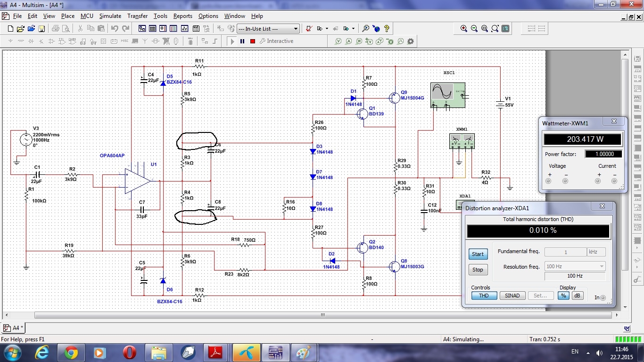The width and height of the screenshot is (644, 362).
Task: Click Zoom to fit page icon
Action: pos(495,29)
